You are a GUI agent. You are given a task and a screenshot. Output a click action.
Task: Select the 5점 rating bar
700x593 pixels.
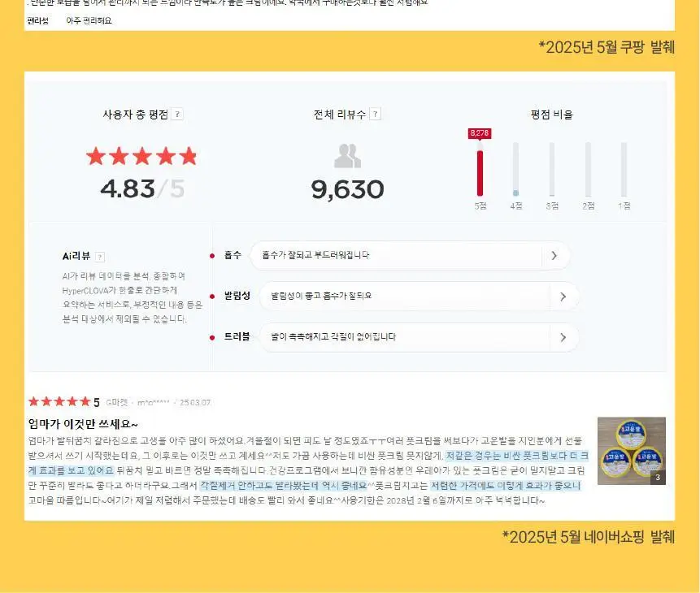[x=480, y=170]
